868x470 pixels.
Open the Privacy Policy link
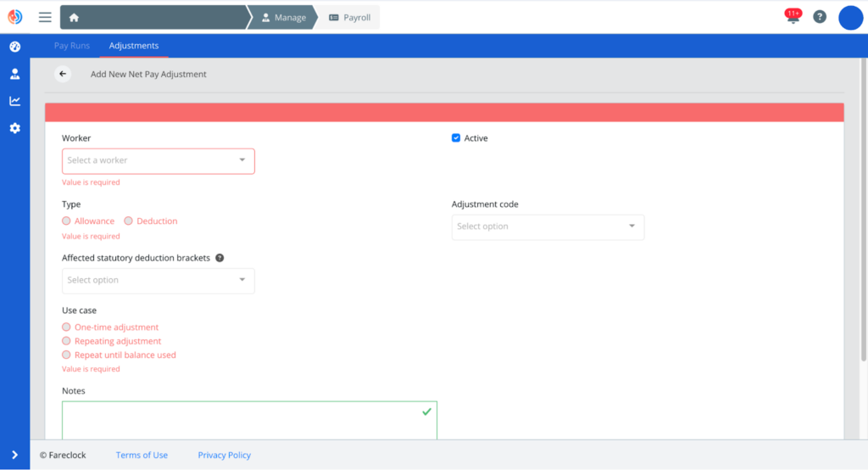click(x=224, y=455)
